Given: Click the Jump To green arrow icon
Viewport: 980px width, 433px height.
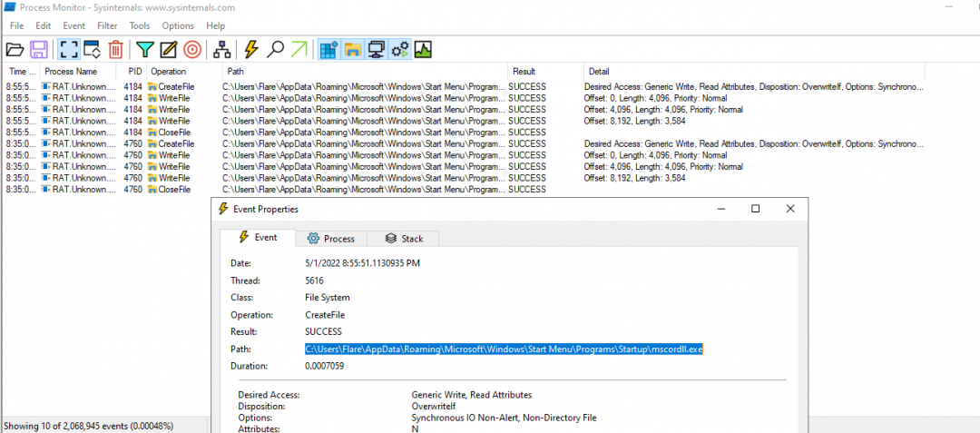Looking at the screenshot, I should 299,49.
